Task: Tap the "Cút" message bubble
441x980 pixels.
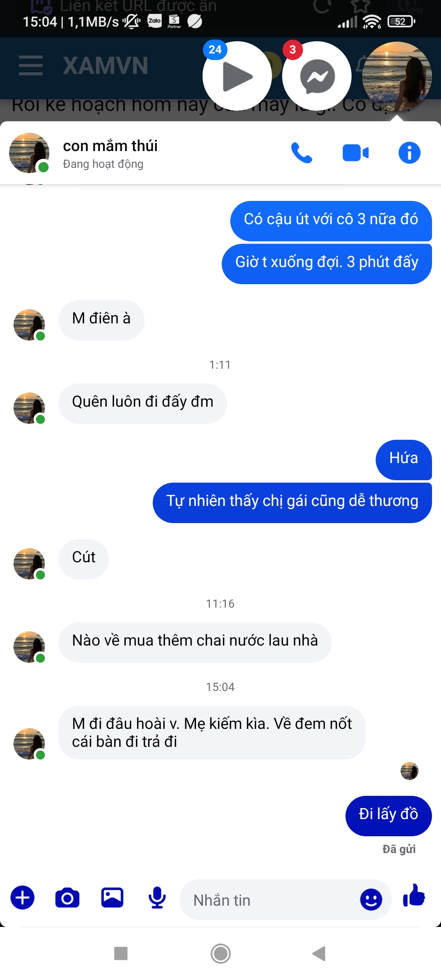Action: (84, 557)
